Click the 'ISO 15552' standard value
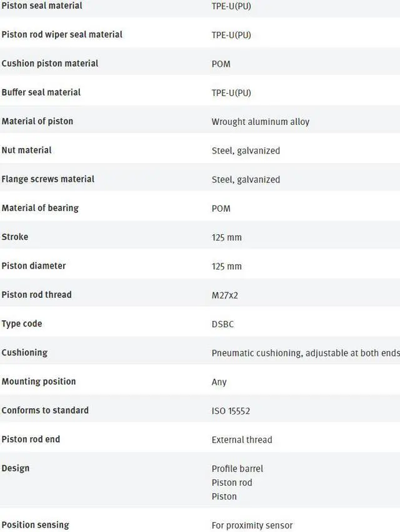Image resolution: width=400 pixels, height=532 pixels. pos(231,411)
